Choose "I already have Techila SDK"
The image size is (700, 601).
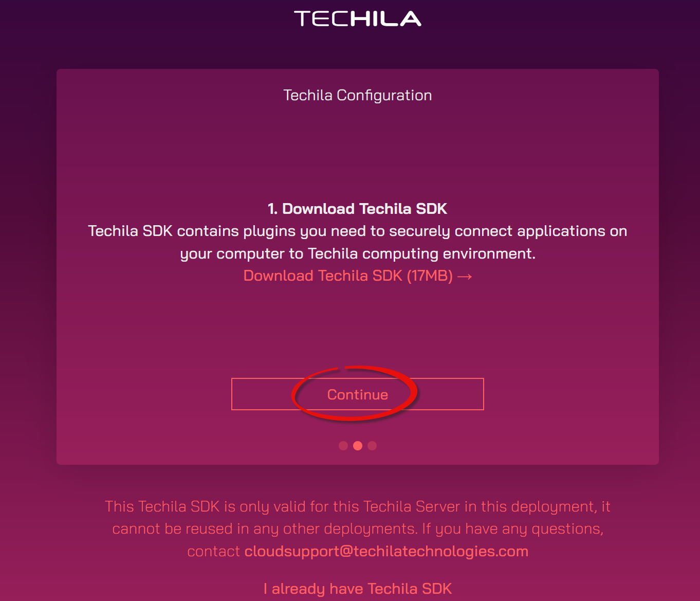click(357, 589)
